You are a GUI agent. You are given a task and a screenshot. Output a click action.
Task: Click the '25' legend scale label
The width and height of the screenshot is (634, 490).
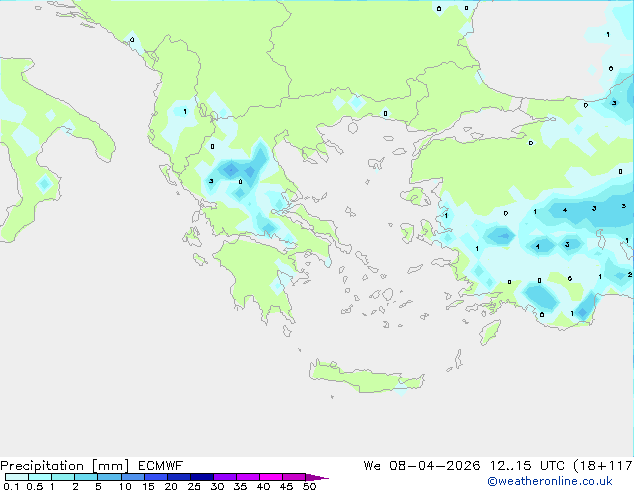point(194,486)
